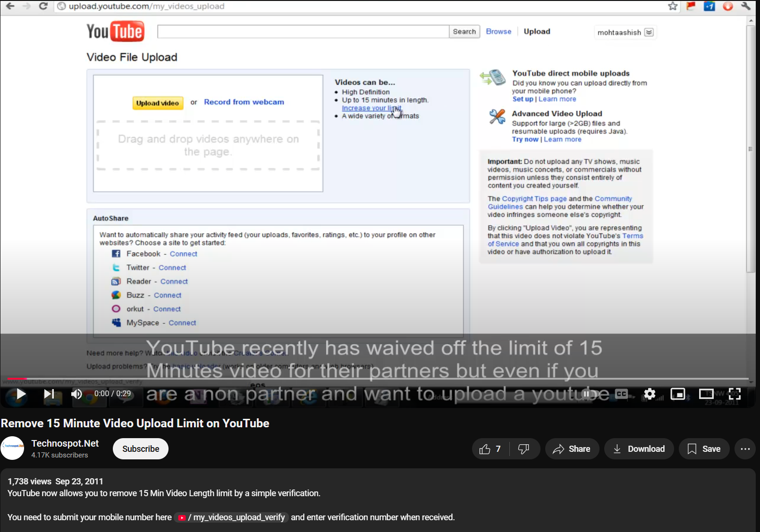Open the Browse menu item
The image size is (760, 532).
point(498,32)
